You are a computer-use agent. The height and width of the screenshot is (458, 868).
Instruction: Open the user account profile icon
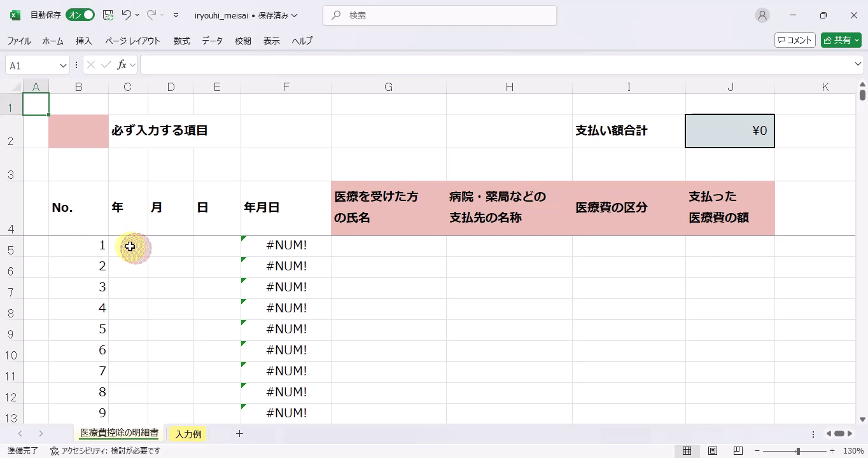[x=762, y=15]
